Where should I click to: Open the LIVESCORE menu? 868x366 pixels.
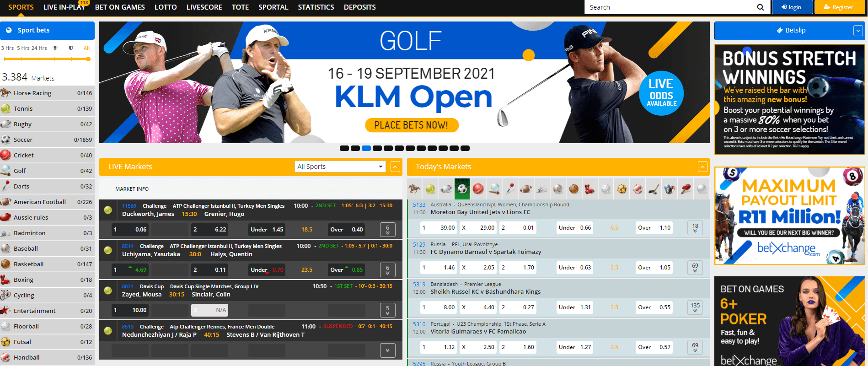click(204, 7)
